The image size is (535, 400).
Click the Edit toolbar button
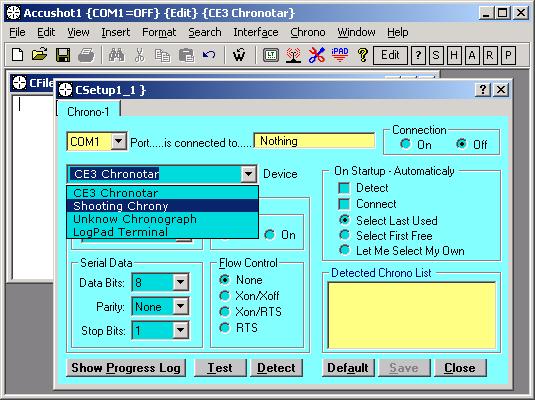[390, 55]
